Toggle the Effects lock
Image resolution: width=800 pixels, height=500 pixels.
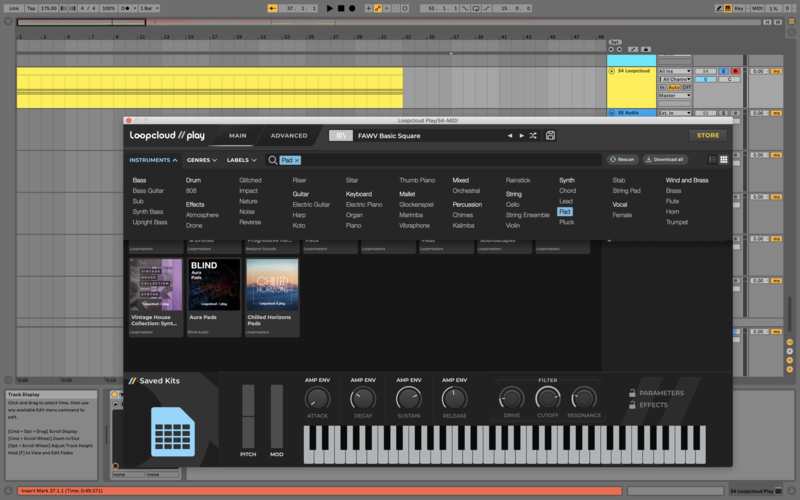[632, 405]
